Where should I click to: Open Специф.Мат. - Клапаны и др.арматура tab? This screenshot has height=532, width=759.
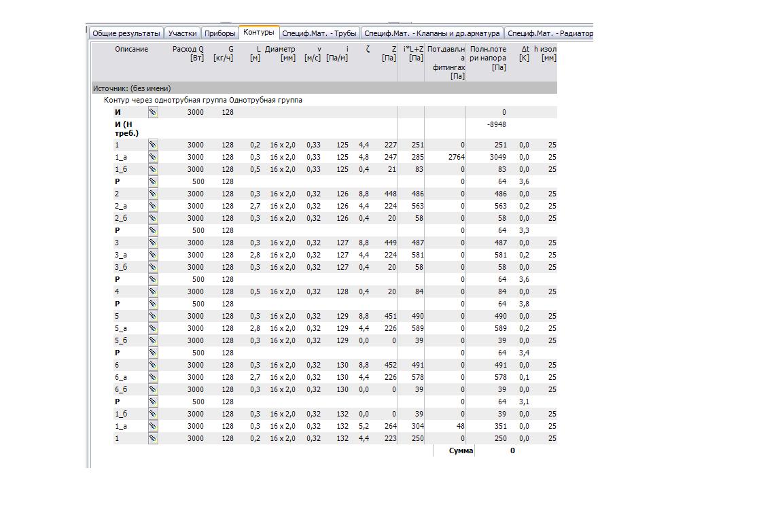click(x=431, y=33)
